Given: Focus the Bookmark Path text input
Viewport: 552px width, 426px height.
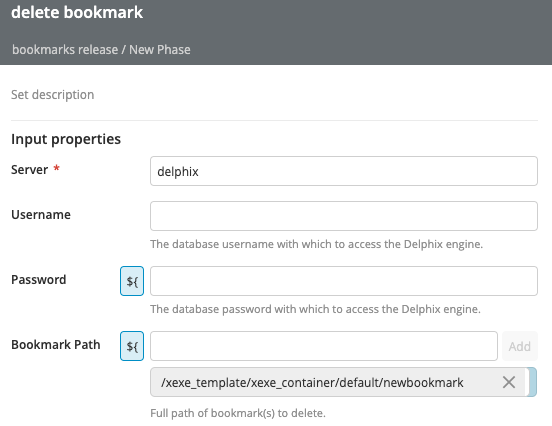Looking at the screenshot, I should pyautogui.click(x=324, y=346).
